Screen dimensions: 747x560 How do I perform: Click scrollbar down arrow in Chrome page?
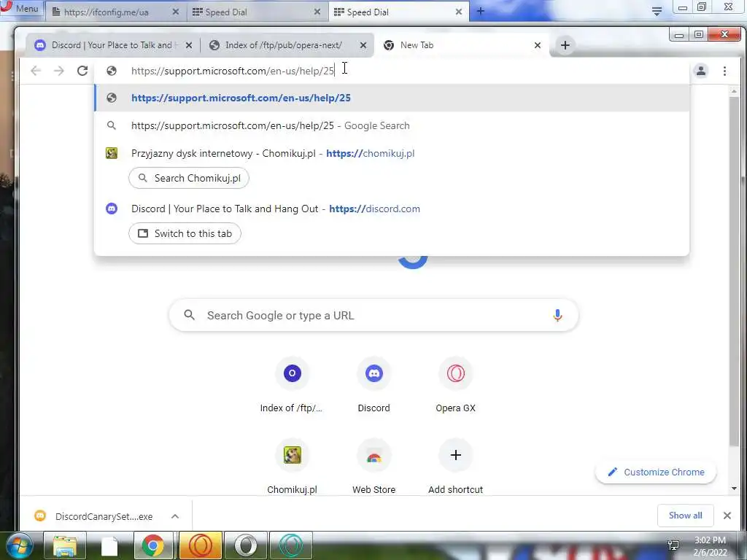734,489
